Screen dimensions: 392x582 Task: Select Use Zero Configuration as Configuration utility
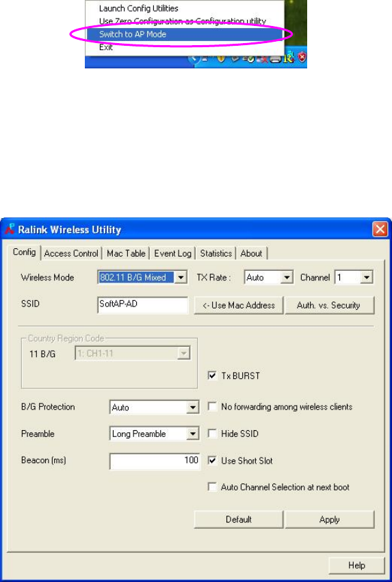pos(182,21)
